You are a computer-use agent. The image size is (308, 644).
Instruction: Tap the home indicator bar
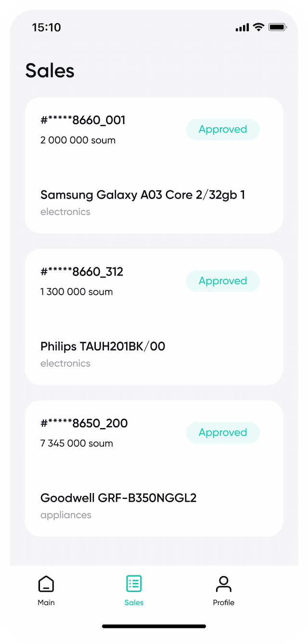pos(154,626)
